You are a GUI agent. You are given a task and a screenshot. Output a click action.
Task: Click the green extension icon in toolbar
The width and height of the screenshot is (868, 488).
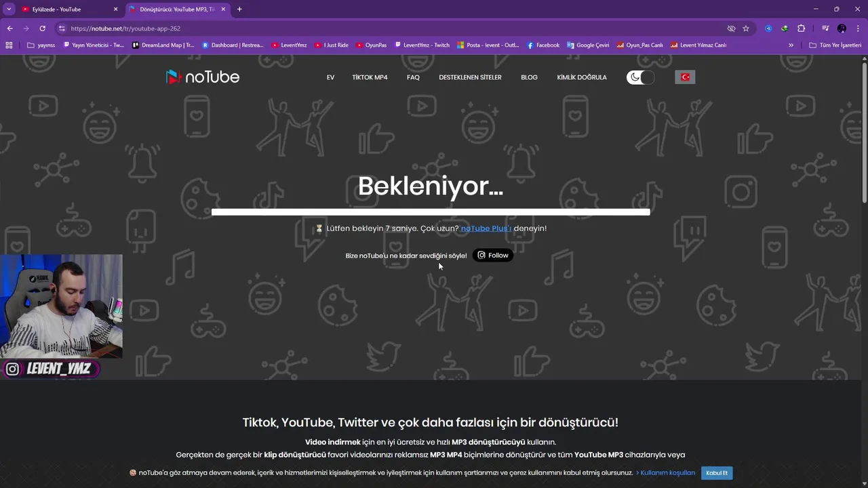click(785, 28)
